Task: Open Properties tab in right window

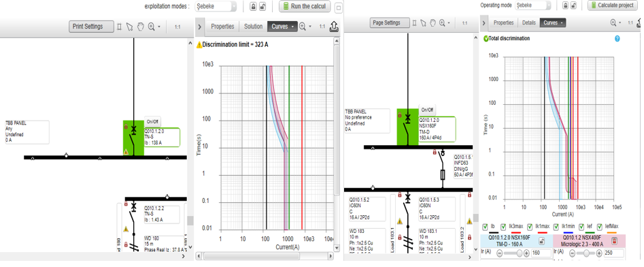Action: click(503, 23)
